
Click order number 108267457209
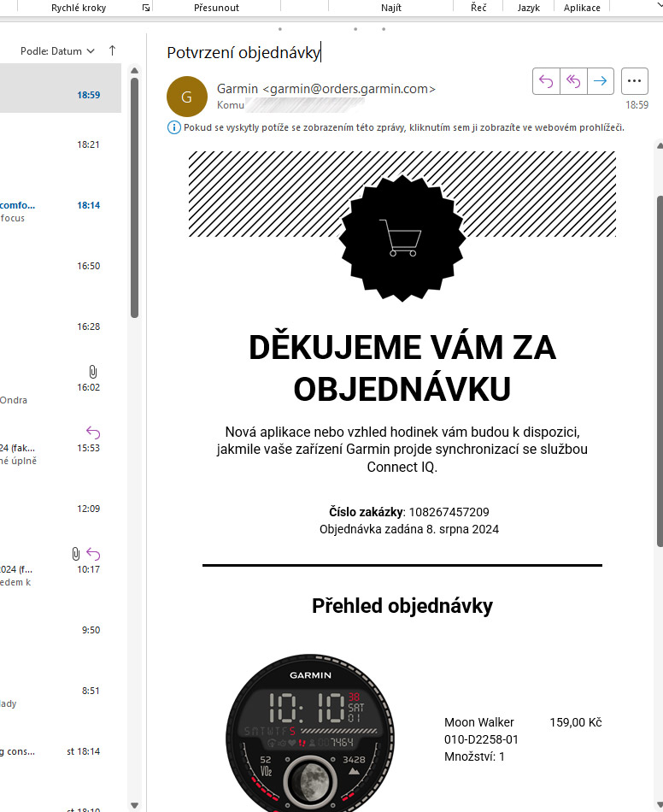(x=449, y=512)
